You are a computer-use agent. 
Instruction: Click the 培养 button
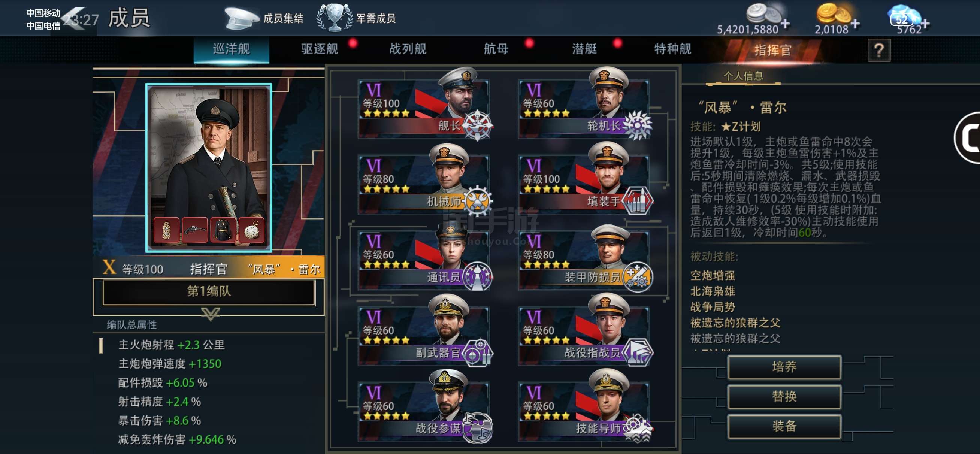pos(784,366)
